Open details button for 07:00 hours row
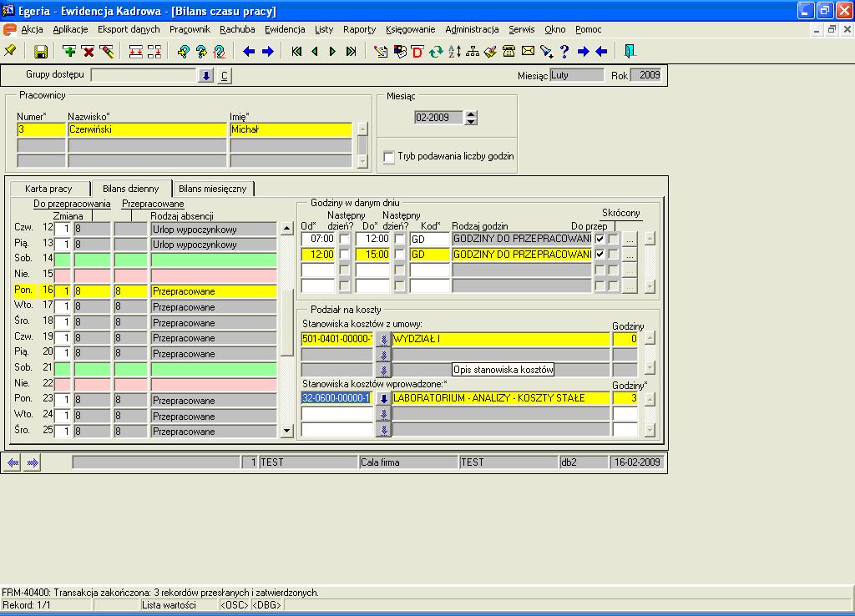The width and height of the screenshot is (855, 616). [630, 239]
